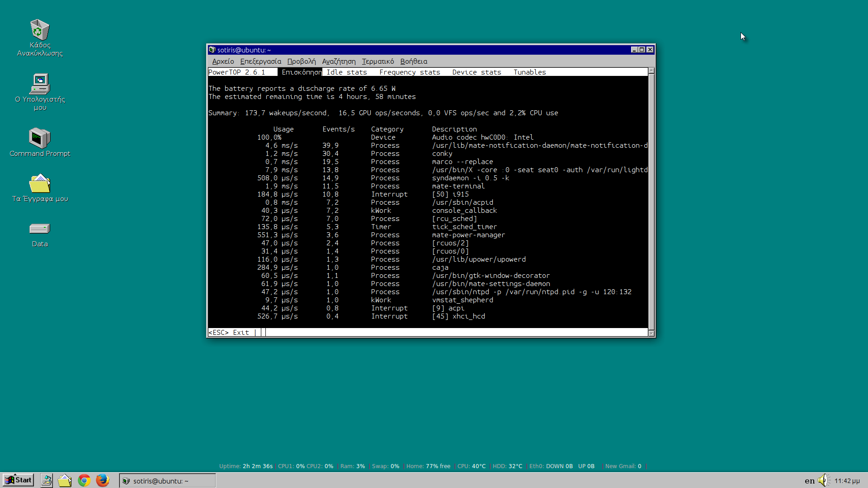Viewport: 868px width, 488px height.
Task: Select sotiris@ubuntu terminal taskbar entry
Action: [167, 481]
